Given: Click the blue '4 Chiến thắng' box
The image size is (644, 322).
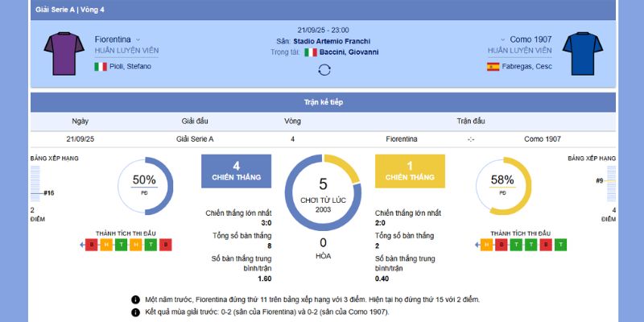Looking at the screenshot, I should tap(236, 171).
